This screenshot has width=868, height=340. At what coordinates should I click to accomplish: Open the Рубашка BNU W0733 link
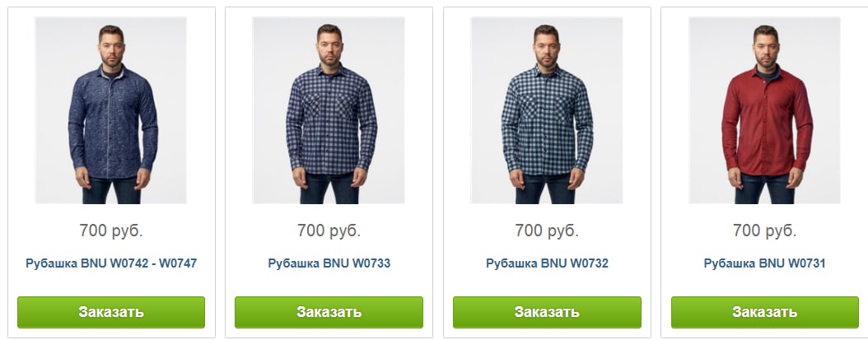[x=329, y=263]
